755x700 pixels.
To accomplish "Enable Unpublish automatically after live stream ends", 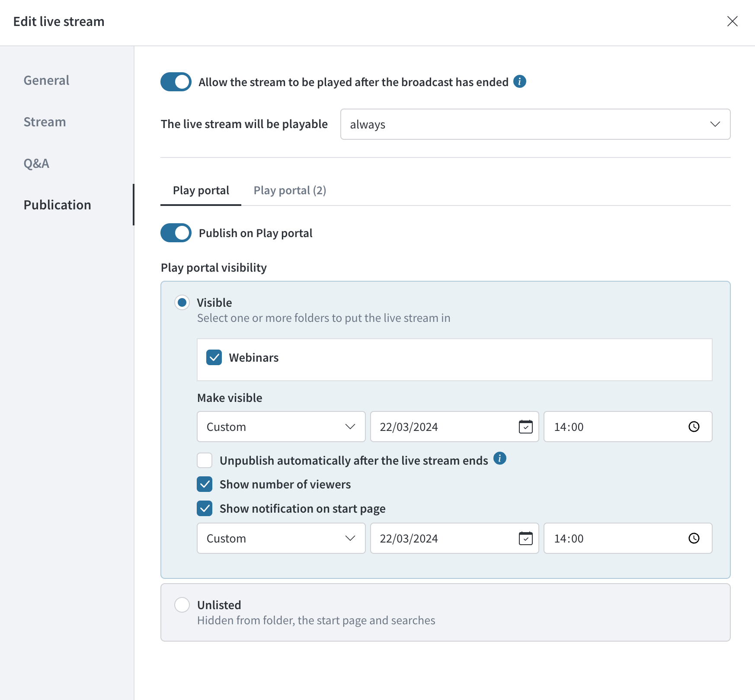I will point(205,460).
